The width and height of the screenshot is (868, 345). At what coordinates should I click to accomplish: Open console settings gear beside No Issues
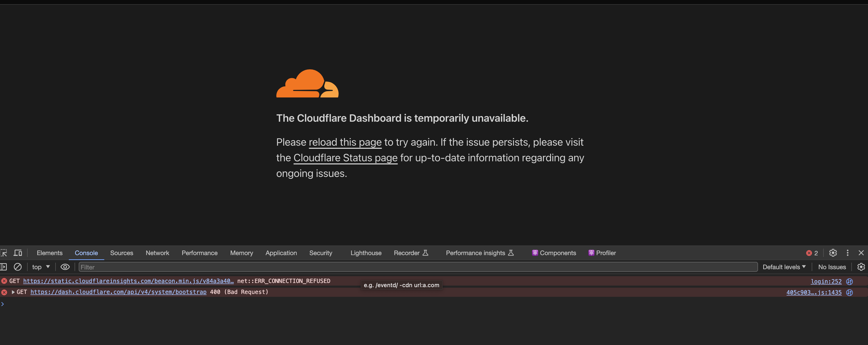point(861,267)
